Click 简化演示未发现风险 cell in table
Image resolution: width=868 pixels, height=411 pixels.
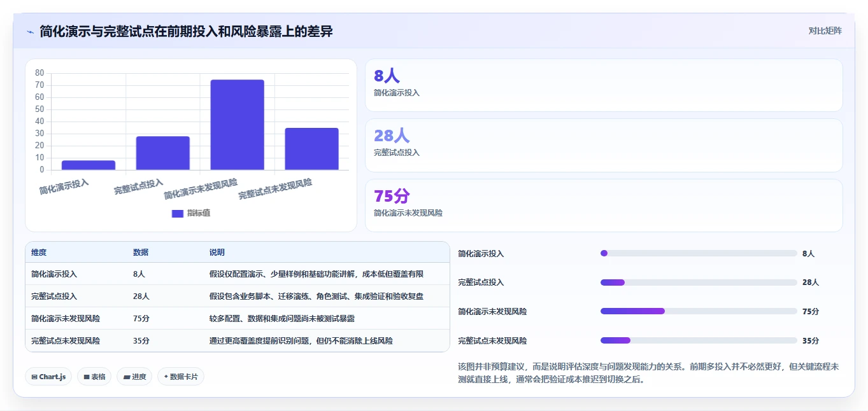tap(66, 319)
